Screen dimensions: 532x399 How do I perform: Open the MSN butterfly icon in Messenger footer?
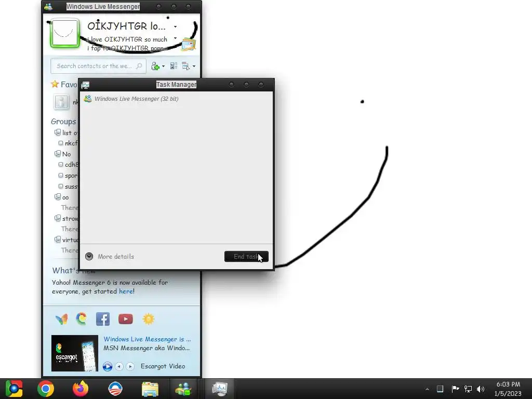61,319
